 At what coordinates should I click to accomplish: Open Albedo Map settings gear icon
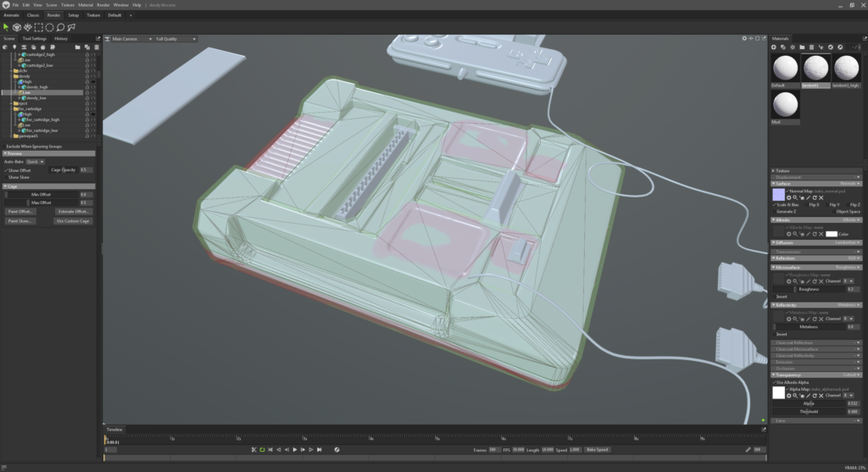789,234
